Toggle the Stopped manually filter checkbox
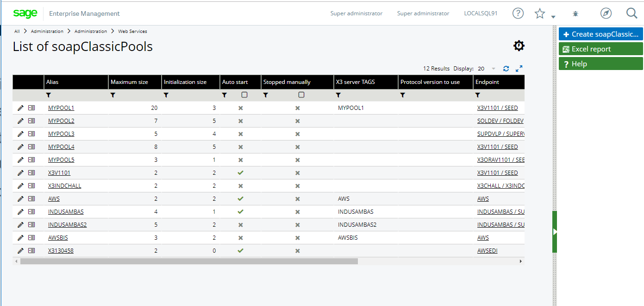The width and height of the screenshot is (644, 306). click(301, 95)
